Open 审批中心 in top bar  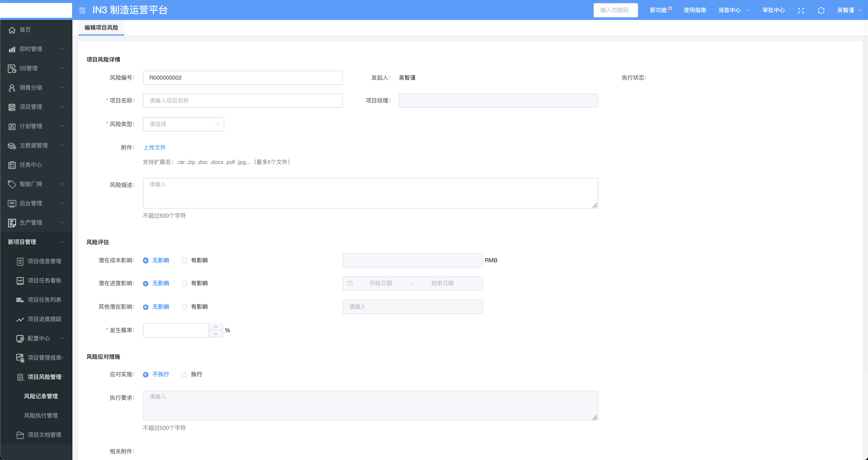coord(773,10)
